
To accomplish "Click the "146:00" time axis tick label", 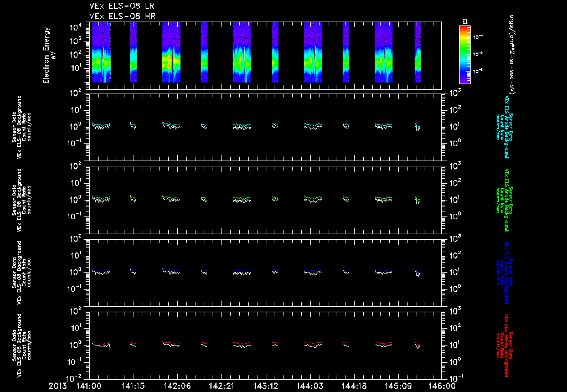I will click(x=442, y=386).
